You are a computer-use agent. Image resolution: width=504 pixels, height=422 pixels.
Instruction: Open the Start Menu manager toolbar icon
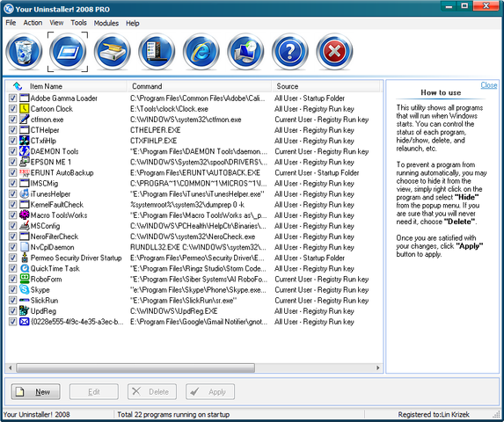click(x=157, y=52)
